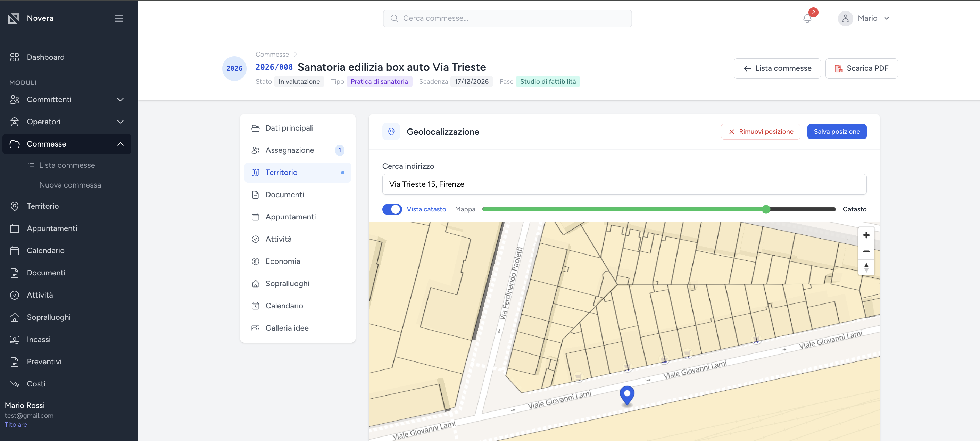Click the Pratica di sanatoria tag

[379, 81]
